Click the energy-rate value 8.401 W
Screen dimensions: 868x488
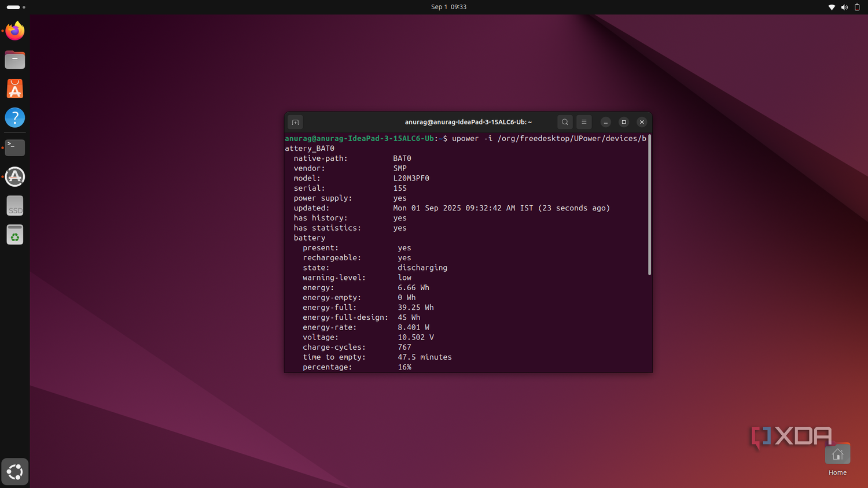(413, 327)
